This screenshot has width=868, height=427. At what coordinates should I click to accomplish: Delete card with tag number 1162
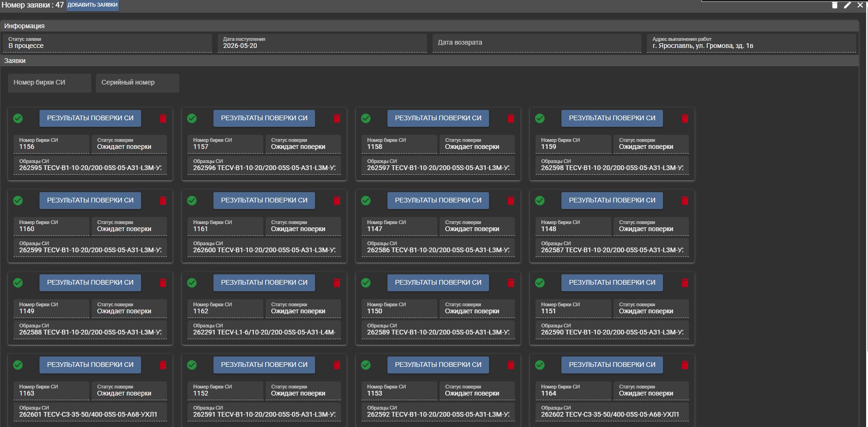tap(337, 283)
